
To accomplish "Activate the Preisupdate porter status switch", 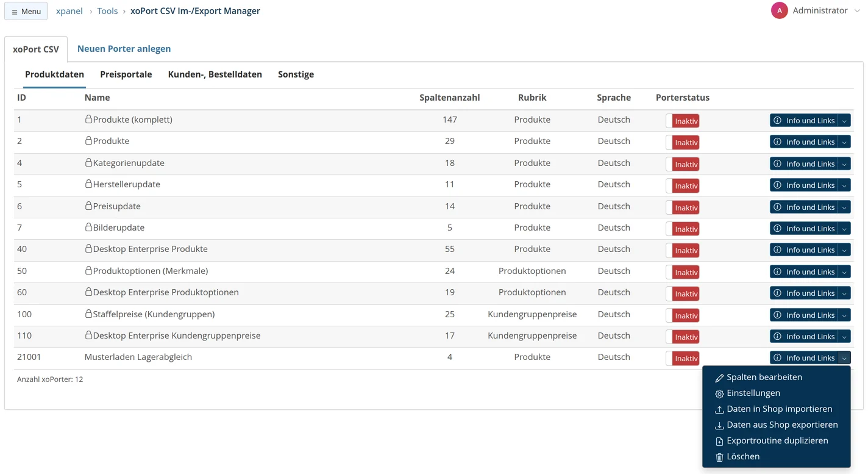I will (683, 207).
